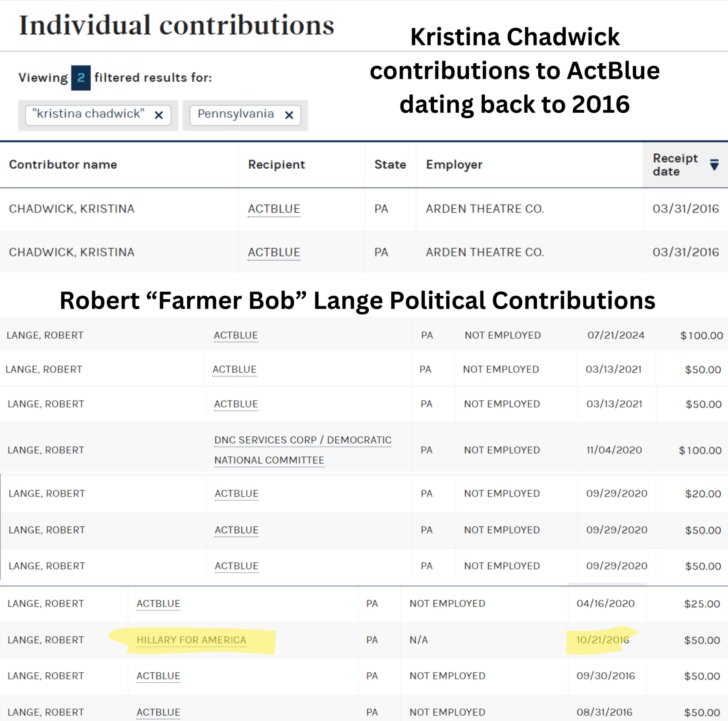This screenshot has height=721, width=728.
Task: Select the "kristina chadwick" filter text
Action: tap(88, 114)
